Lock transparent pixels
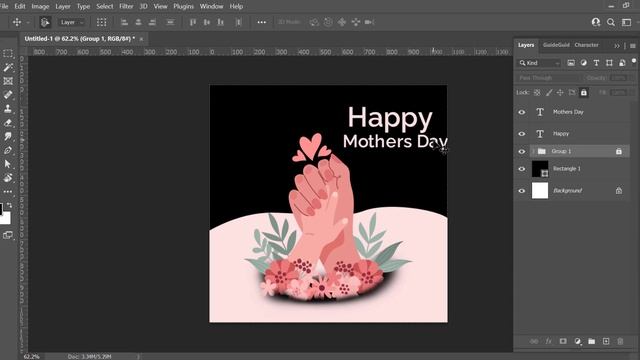 [x=537, y=93]
